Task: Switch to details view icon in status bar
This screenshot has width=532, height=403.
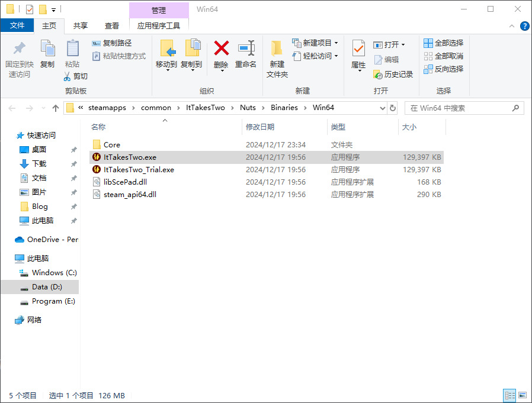Action: [x=509, y=395]
